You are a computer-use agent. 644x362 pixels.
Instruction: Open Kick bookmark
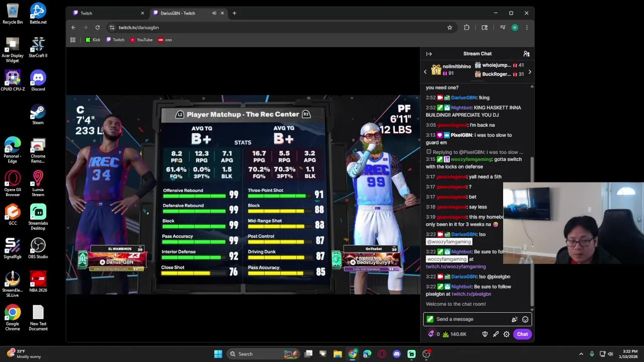click(x=93, y=40)
